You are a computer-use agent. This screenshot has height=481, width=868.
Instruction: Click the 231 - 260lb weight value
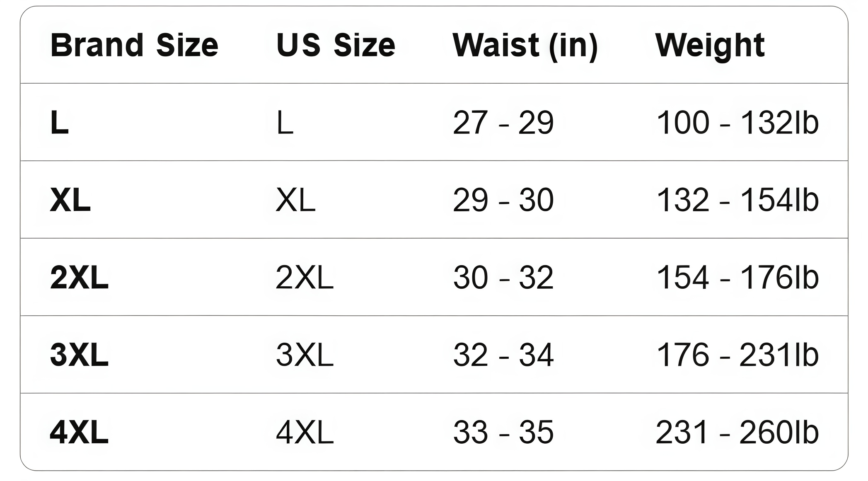(737, 433)
